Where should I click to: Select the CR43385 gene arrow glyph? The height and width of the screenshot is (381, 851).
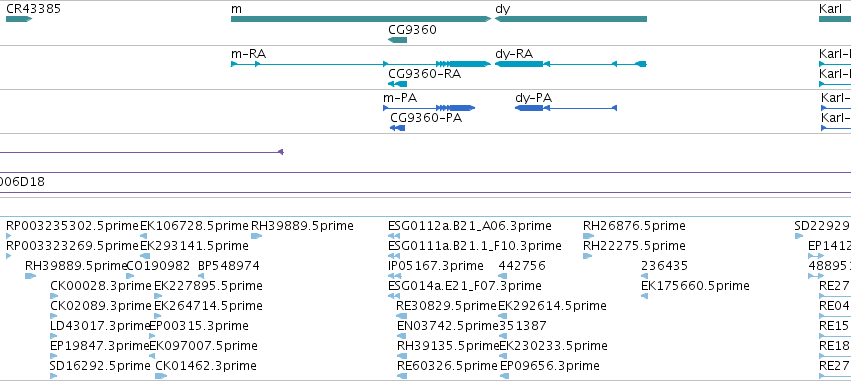point(19,19)
